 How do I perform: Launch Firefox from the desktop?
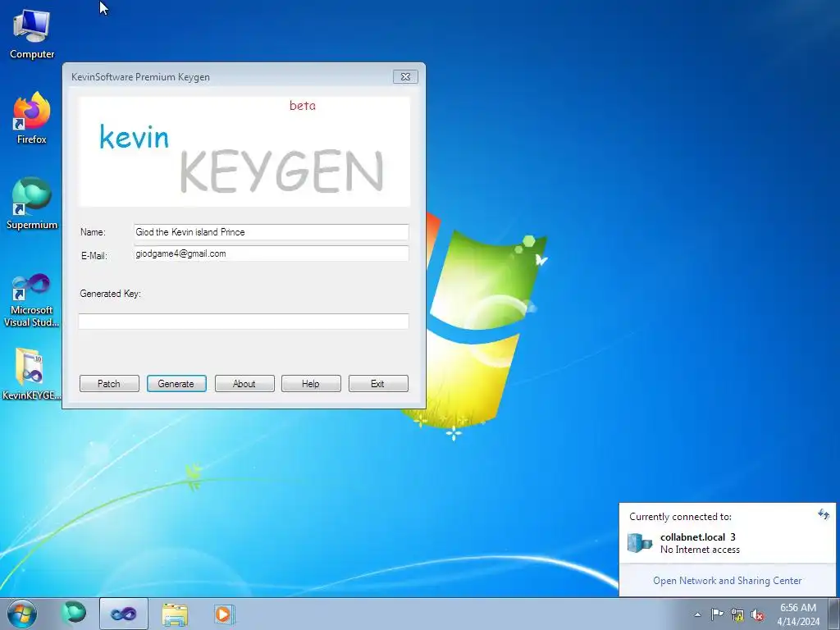pyautogui.click(x=32, y=118)
